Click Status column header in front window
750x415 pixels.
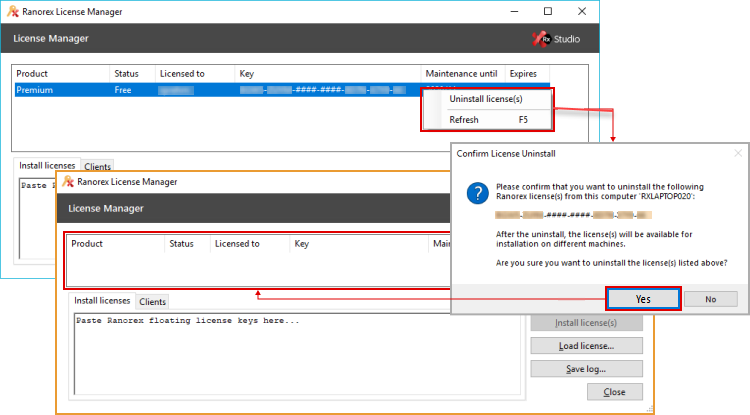(187, 243)
